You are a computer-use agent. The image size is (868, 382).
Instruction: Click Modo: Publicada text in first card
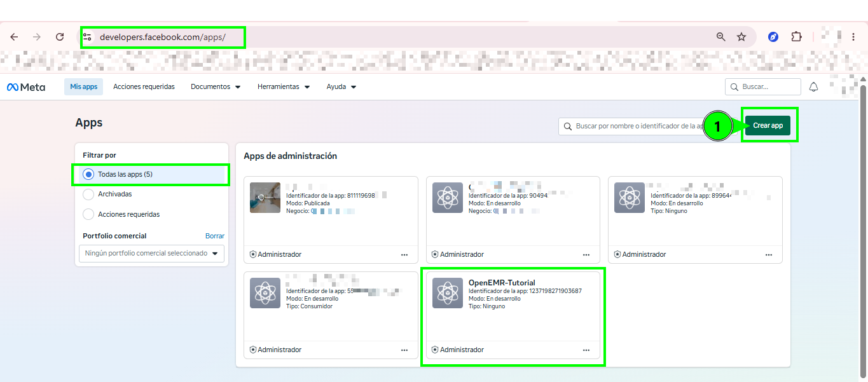tap(308, 203)
